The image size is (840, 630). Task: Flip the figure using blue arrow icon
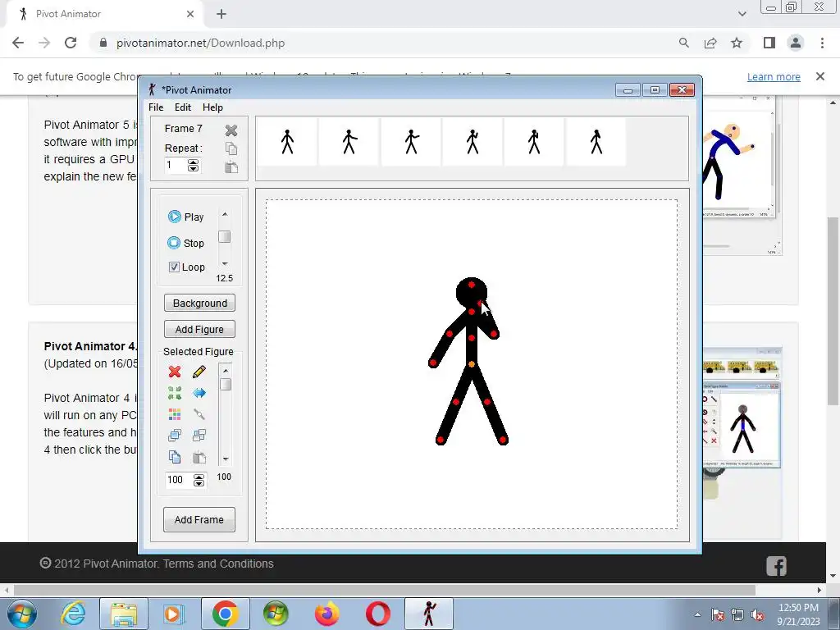click(199, 393)
